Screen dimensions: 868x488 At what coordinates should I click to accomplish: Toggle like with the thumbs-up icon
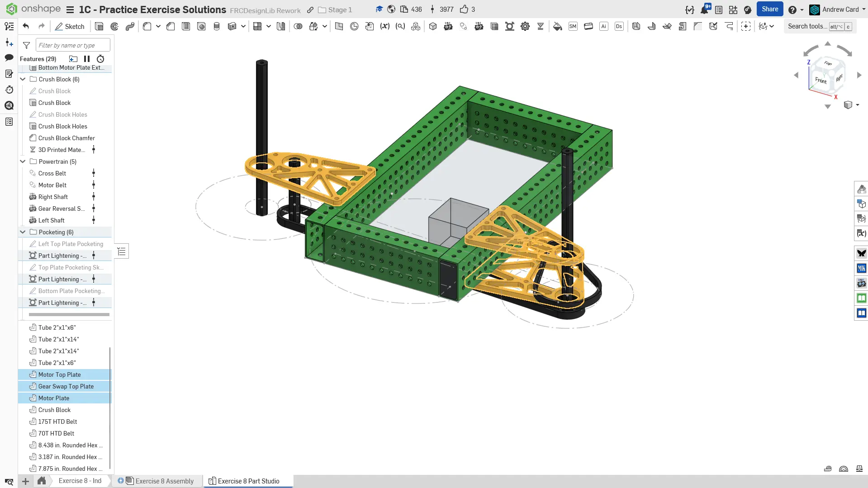point(464,9)
